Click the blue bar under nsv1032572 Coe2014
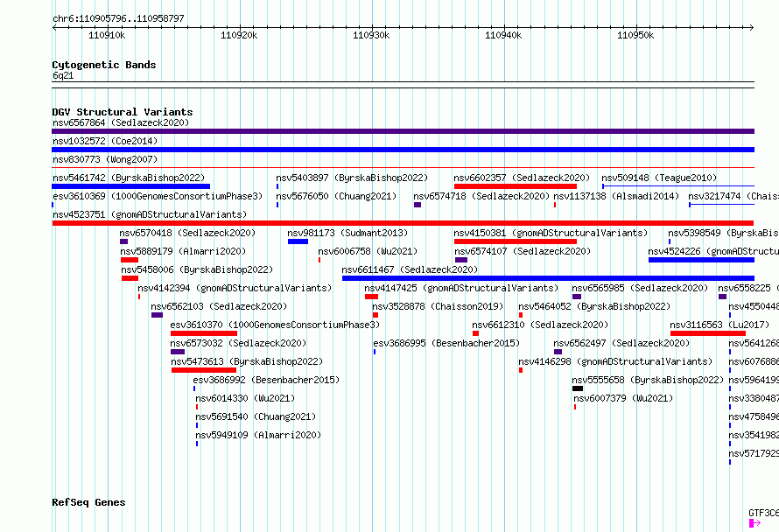779x532 pixels. coord(403,150)
